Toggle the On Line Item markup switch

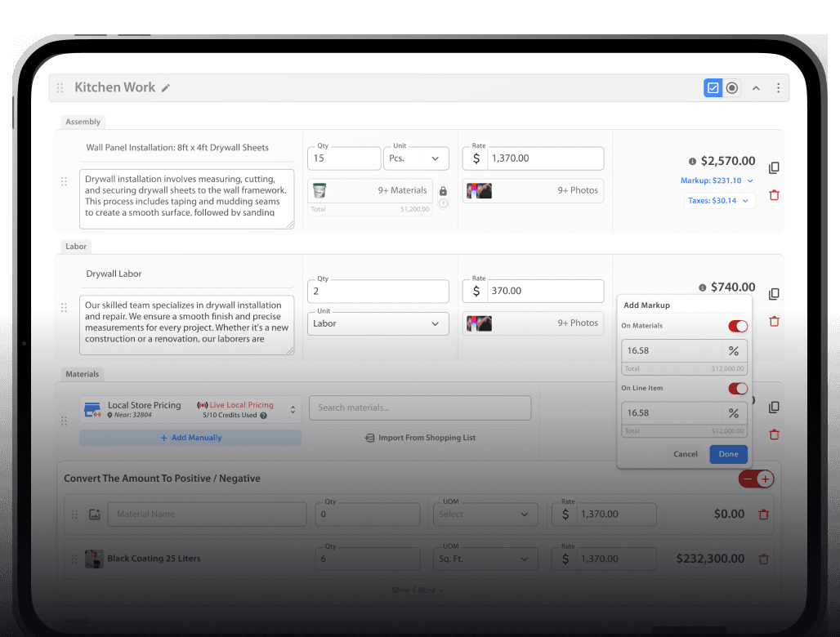coord(737,389)
